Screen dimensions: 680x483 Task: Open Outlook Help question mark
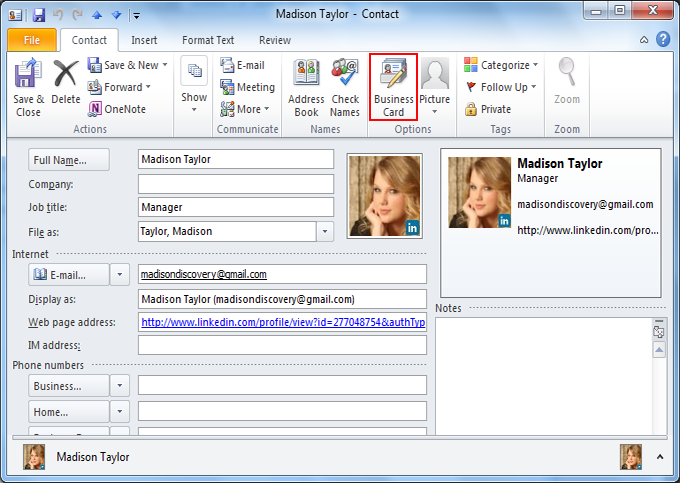click(663, 39)
